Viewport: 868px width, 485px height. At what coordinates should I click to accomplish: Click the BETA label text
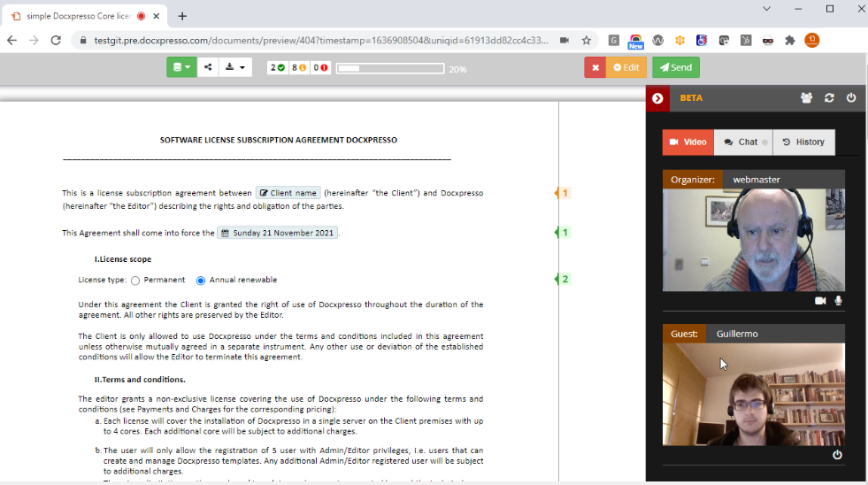point(691,98)
